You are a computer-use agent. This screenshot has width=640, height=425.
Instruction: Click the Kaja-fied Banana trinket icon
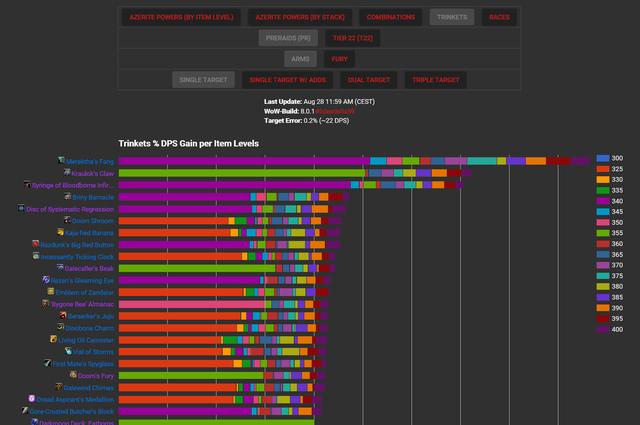pyautogui.click(x=61, y=232)
